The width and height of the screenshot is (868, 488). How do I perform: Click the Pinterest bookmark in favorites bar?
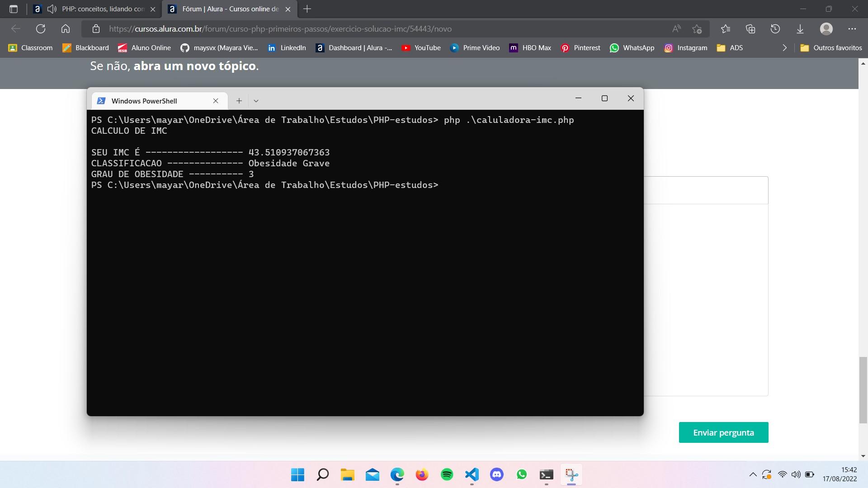(587, 47)
